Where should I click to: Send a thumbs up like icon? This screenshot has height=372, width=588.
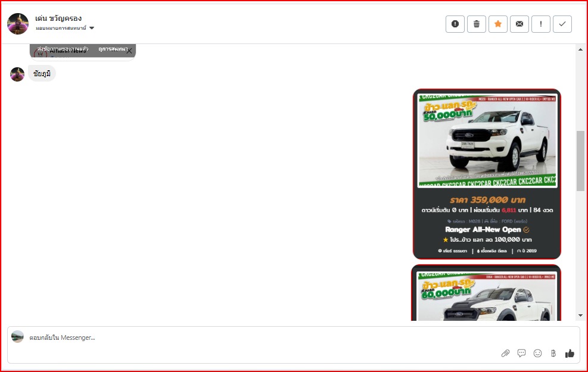(570, 354)
